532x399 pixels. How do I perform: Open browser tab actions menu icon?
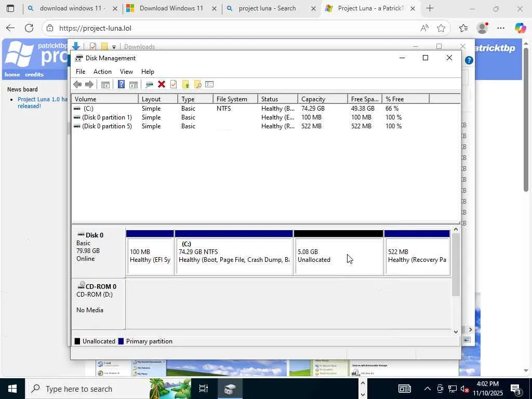click(x=10, y=8)
